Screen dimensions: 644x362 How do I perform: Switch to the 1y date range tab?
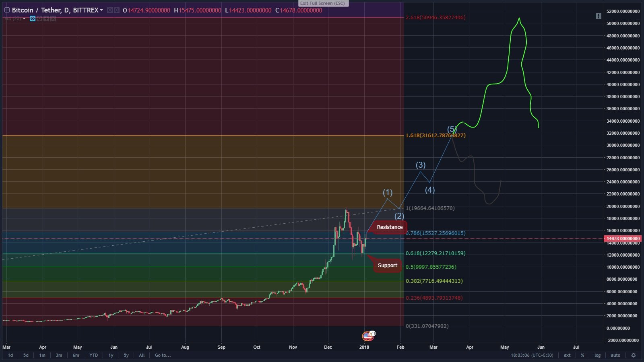coord(111,356)
